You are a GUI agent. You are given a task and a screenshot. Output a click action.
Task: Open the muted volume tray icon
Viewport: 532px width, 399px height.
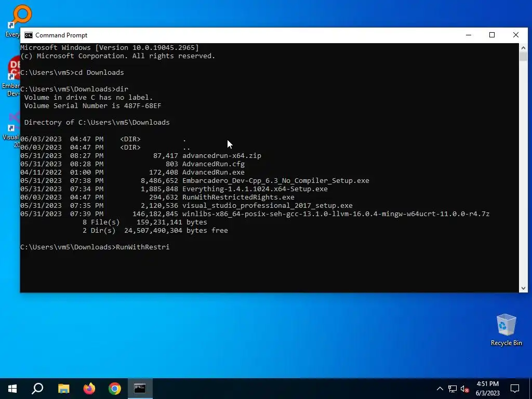coord(465,389)
